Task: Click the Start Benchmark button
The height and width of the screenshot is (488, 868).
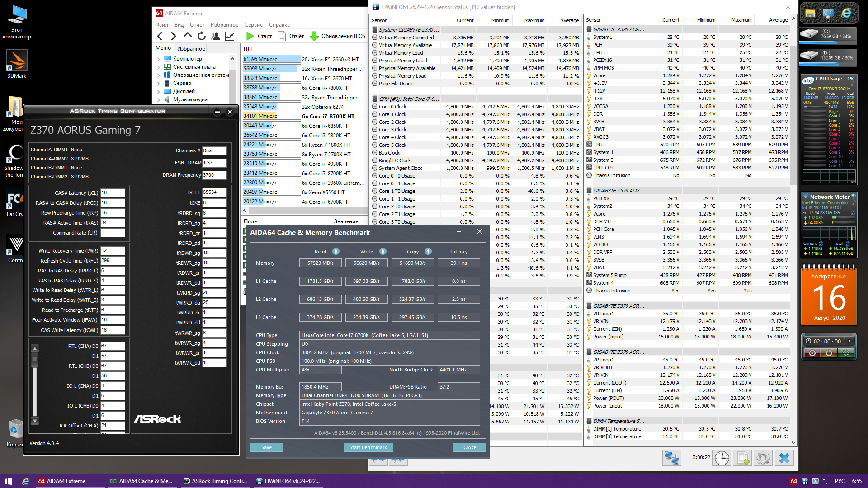Action: (x=368, y=447)
